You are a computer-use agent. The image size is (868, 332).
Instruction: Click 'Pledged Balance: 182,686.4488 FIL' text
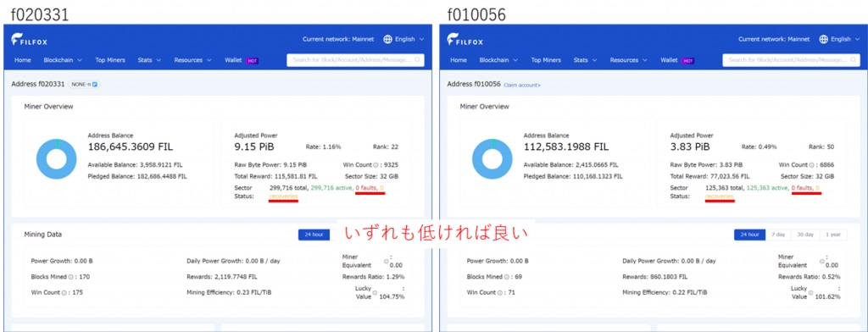[x=137, y=176]
